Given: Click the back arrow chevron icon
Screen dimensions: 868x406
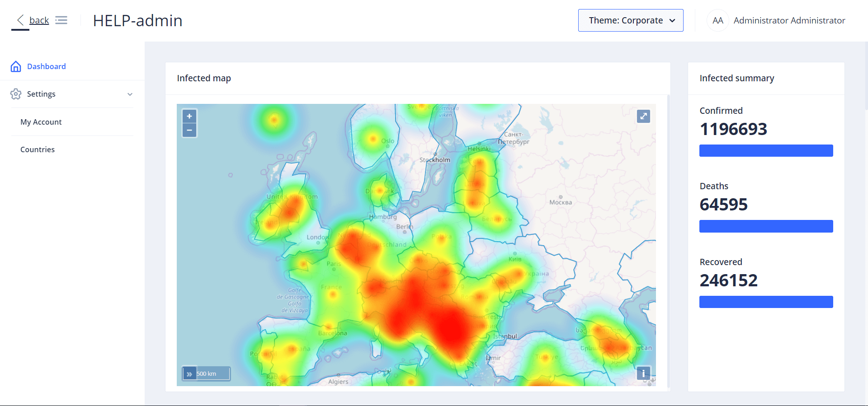Looking at the screenshot, I should pyautogui.click(x=20, y=20).
